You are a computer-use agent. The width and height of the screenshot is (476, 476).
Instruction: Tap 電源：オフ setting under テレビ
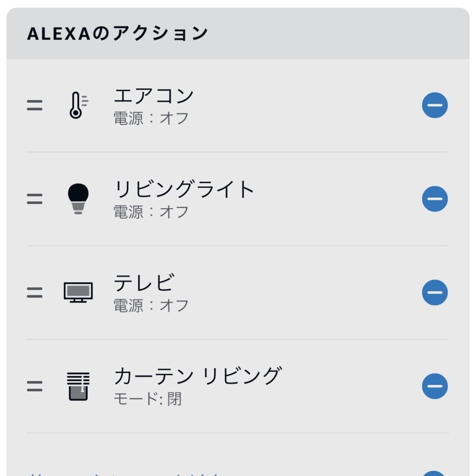click(151, 305)
